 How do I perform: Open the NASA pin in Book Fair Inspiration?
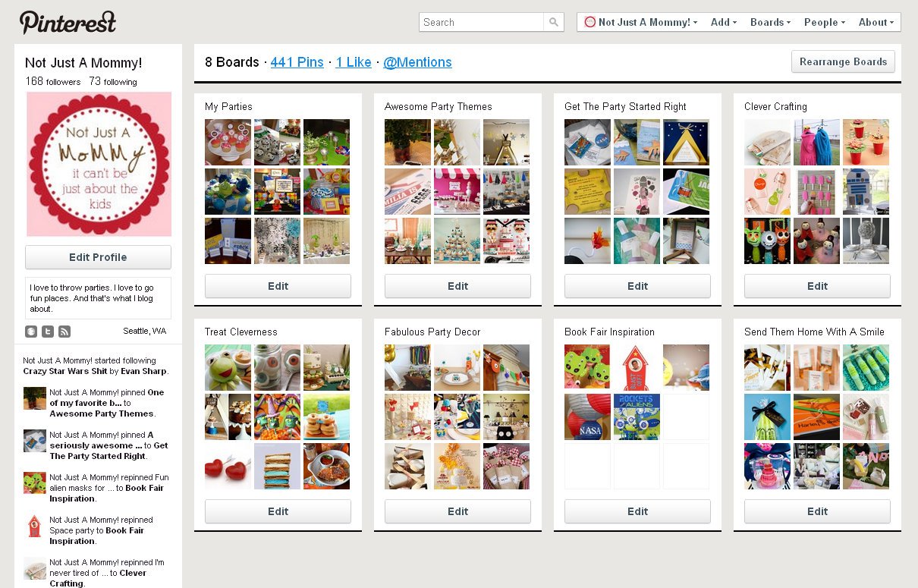coord(587,417)
